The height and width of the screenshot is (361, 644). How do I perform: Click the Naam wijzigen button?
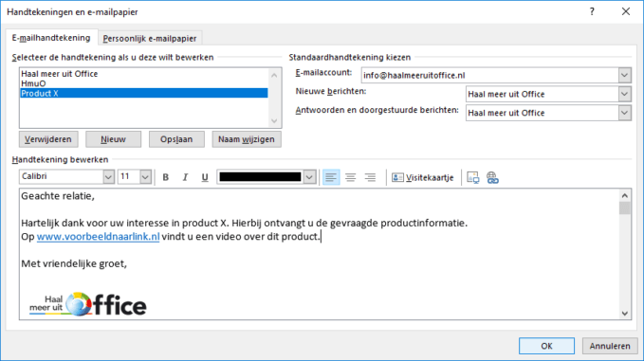coord(247,139)
